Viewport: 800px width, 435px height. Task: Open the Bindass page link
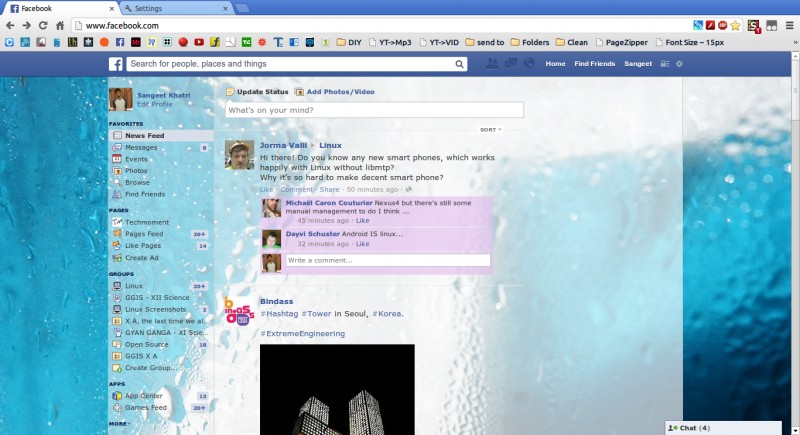pyautogui.click(x=277, y=301)
